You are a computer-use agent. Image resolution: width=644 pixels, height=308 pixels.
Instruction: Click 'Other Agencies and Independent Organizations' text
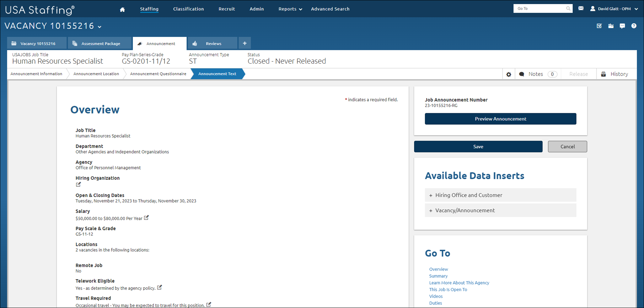click(x=122, y=152)
